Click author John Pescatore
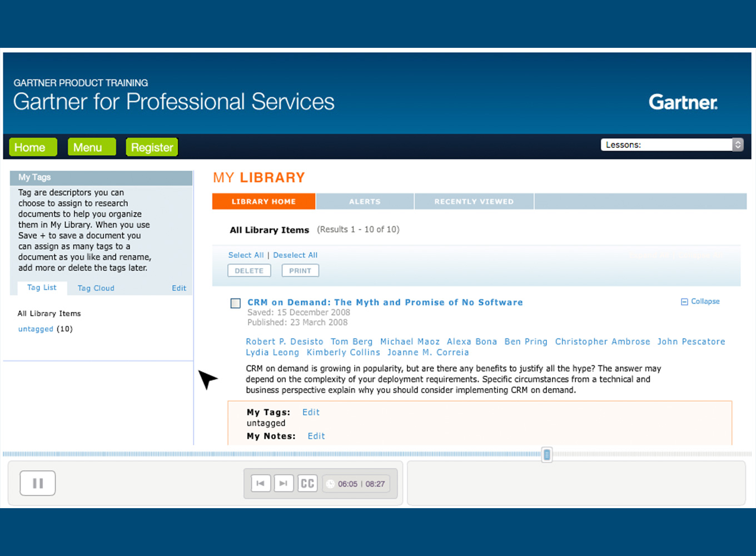This screenshot has height=556, width=756. click(x=691, y=342)
